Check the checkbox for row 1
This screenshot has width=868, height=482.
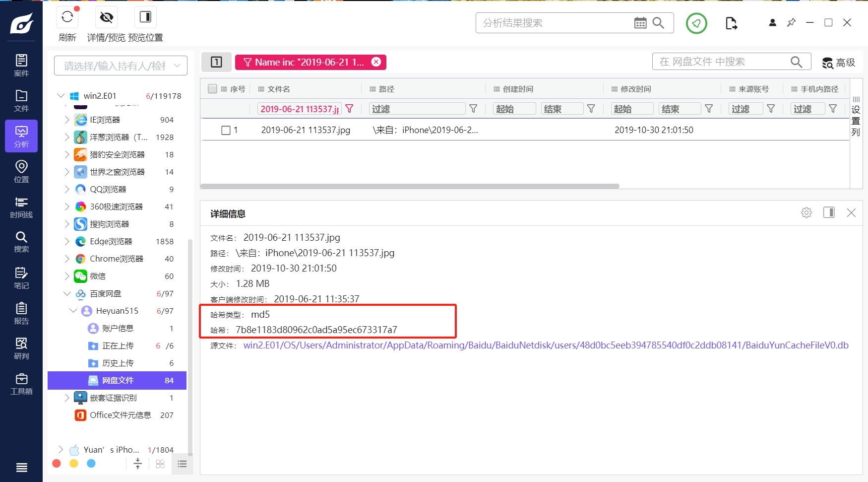point(226,130)
